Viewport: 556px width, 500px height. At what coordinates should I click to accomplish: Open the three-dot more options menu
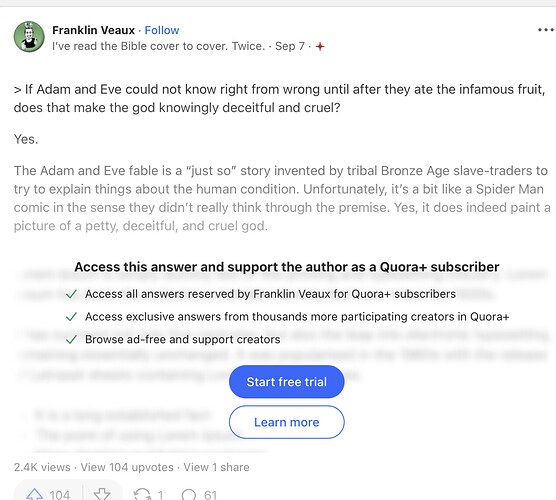click(546, 30)
